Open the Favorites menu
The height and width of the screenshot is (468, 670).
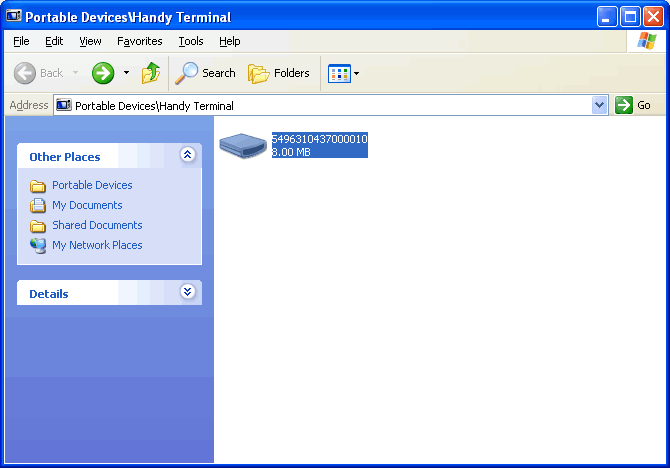[x=139, y=41]
